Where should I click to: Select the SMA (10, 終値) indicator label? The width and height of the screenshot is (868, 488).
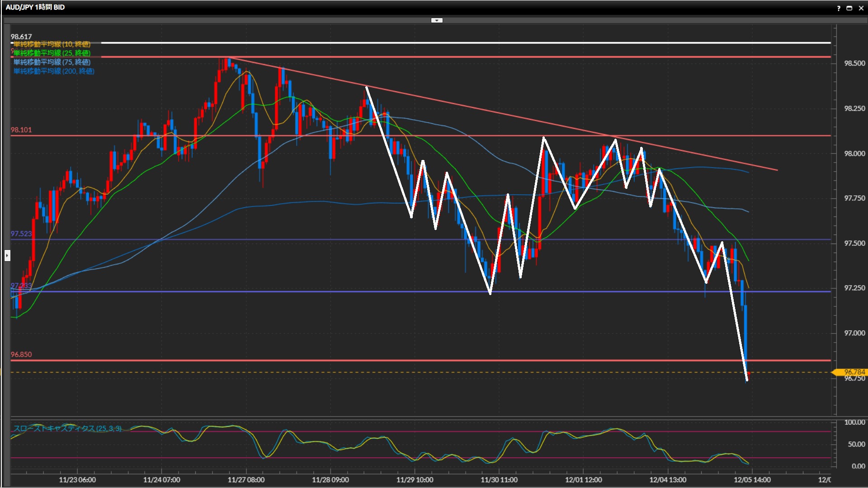pyautogui.click(x=52, y=44)
